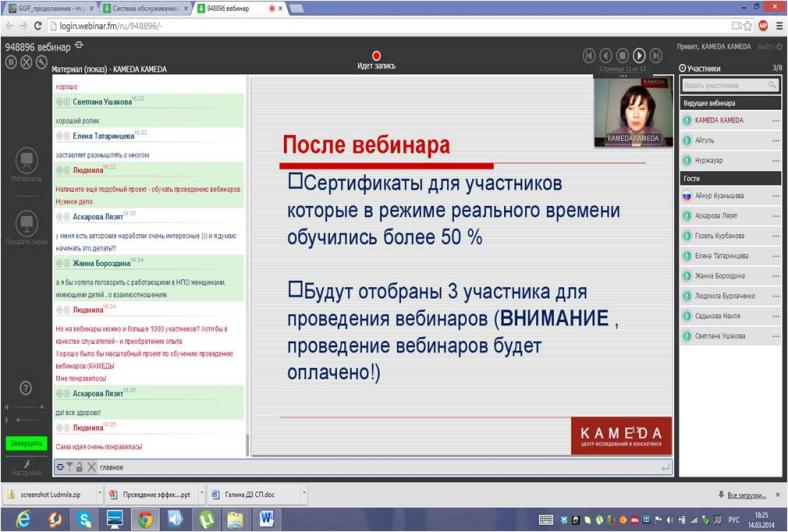788x532 pixels.
Task: Click the status icon beside Садыкова Наиля
Action: pyautogui.click(x=687, y=316)
